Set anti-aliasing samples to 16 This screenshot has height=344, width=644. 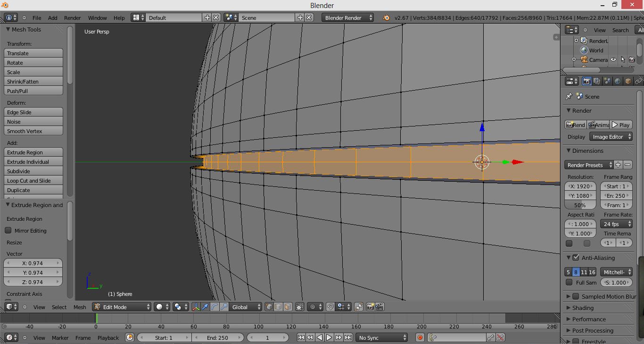[592, 272]
